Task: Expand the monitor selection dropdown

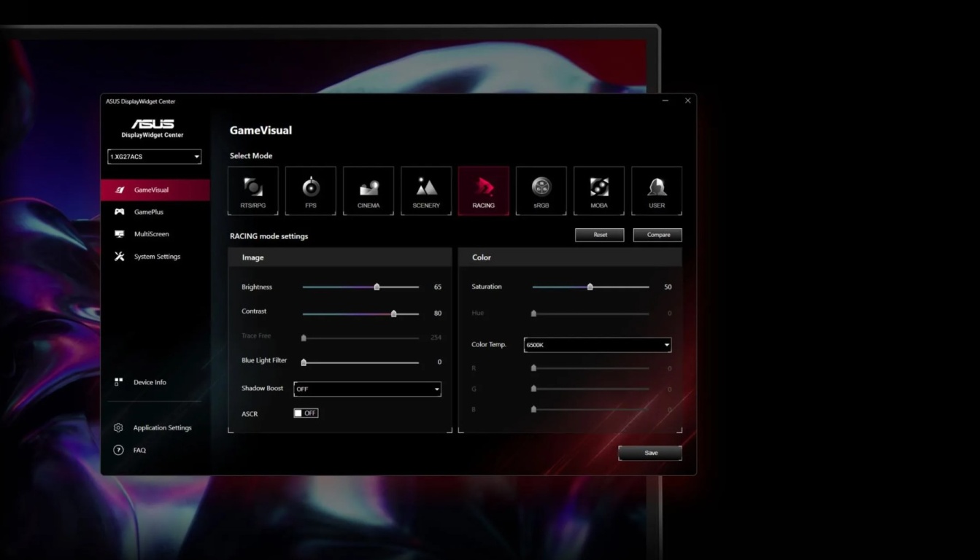Action: [x=154, y=157]
